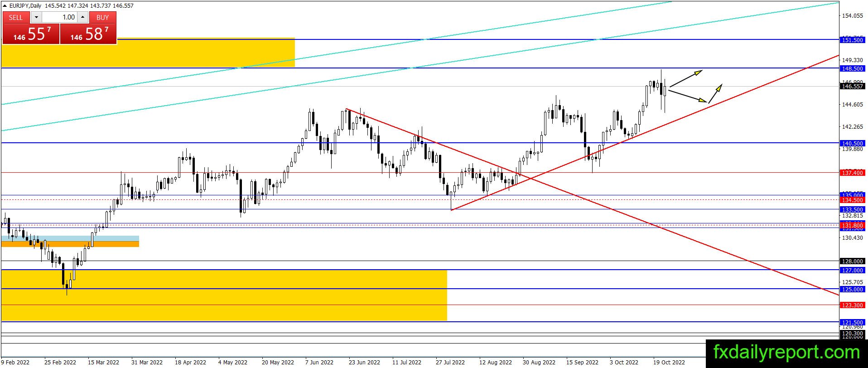Click the 1.00 volume input field
868x368 pixels.
tap(60, 17)
